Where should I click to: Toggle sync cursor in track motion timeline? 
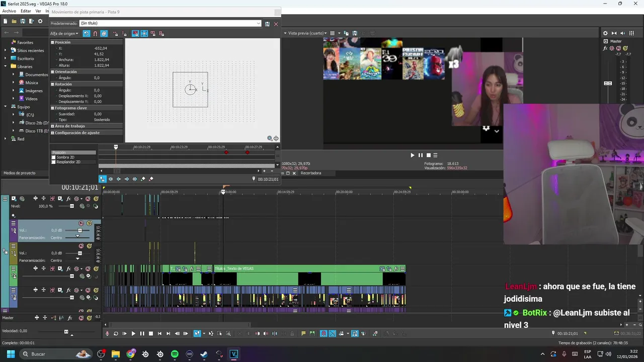click(103, 179)
